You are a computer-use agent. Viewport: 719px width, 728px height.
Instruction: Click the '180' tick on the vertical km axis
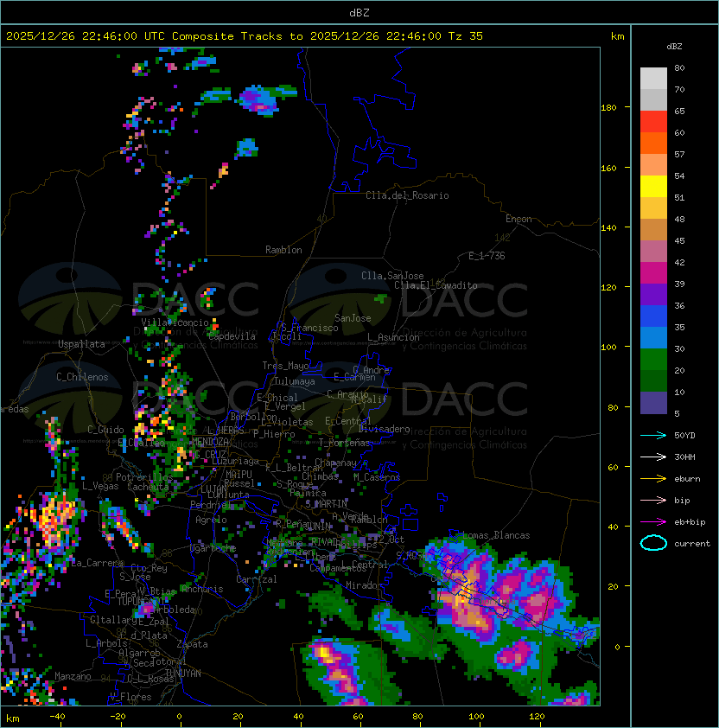pos(608,108)
